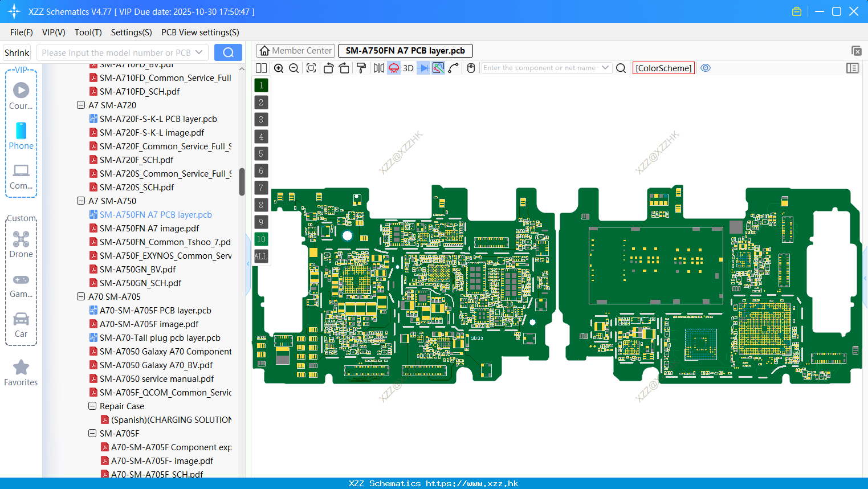Viewport: 868px width, 489px height.
Task: Open the mouse settings icon
Action: (x=471, y=68)
